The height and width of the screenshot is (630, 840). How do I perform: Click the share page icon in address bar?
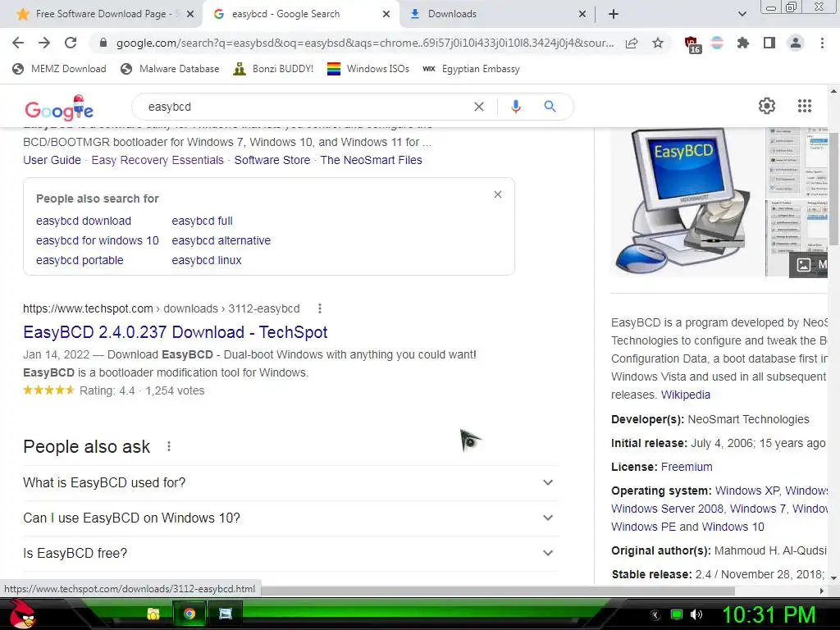pos(632,43)
